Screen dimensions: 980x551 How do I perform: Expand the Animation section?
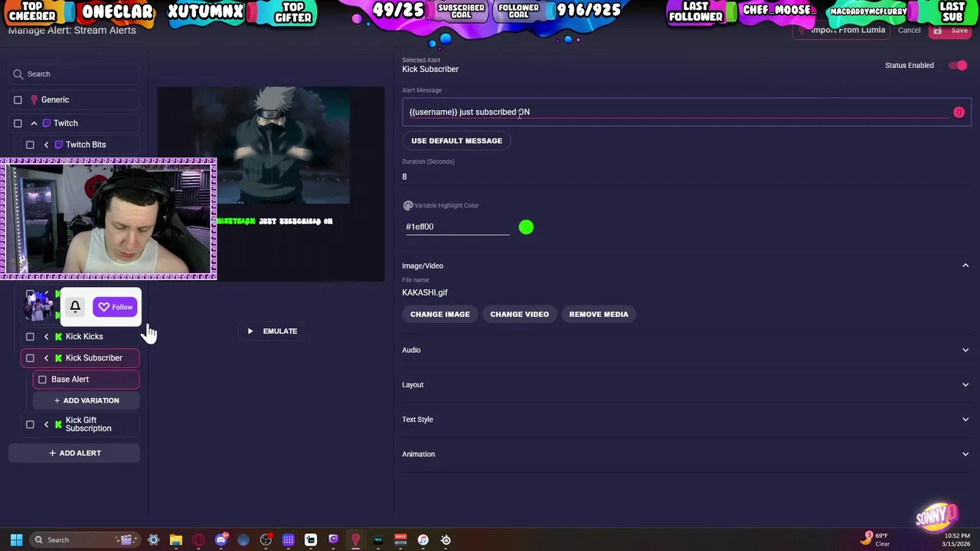click(x=686, y=454)
